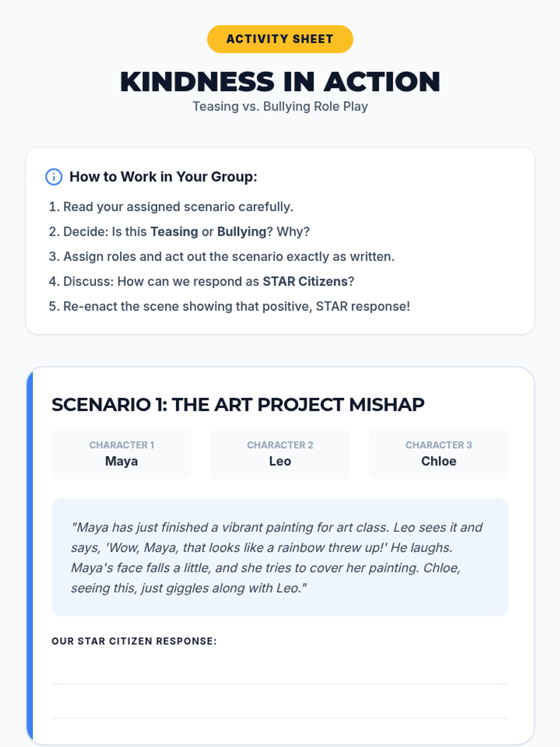This screenshot has height=747, width=560.
Task: Select the Character 1 Maya card
Action: pos(121,454)
